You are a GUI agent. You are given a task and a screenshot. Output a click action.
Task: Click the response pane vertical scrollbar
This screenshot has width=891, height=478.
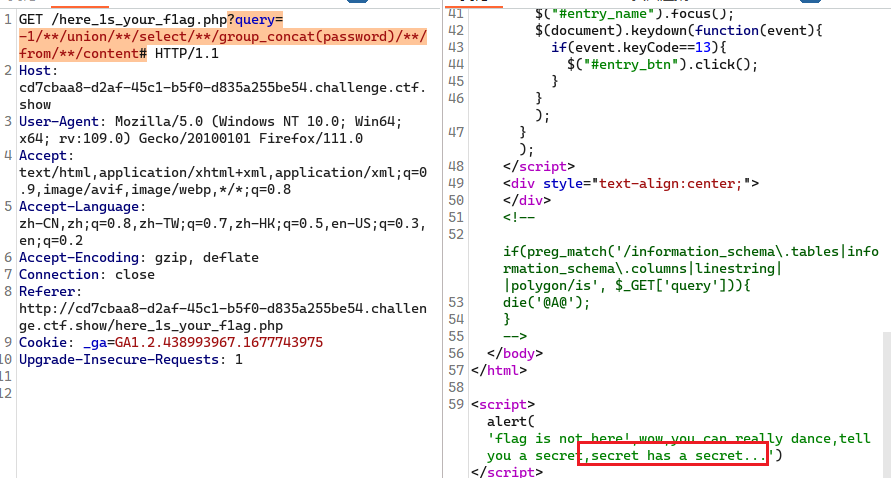pos(887,405)
